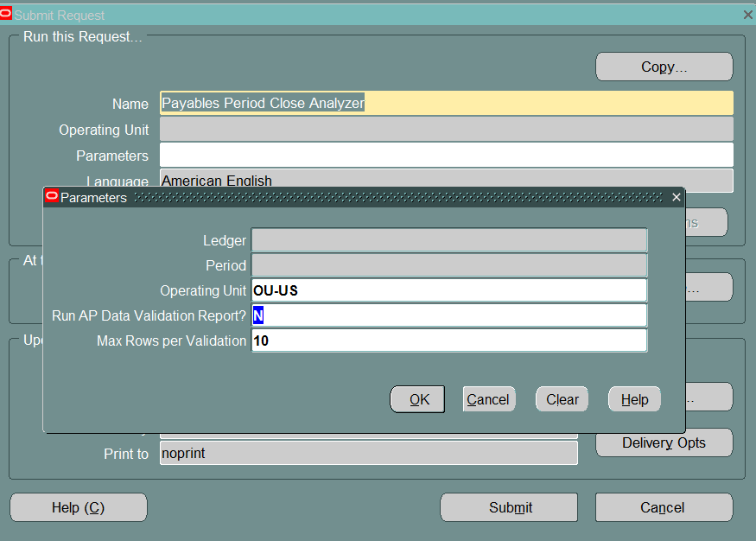
Task: Click the Oracle icon in Submit Request title bar
Action: coord(6,14)
